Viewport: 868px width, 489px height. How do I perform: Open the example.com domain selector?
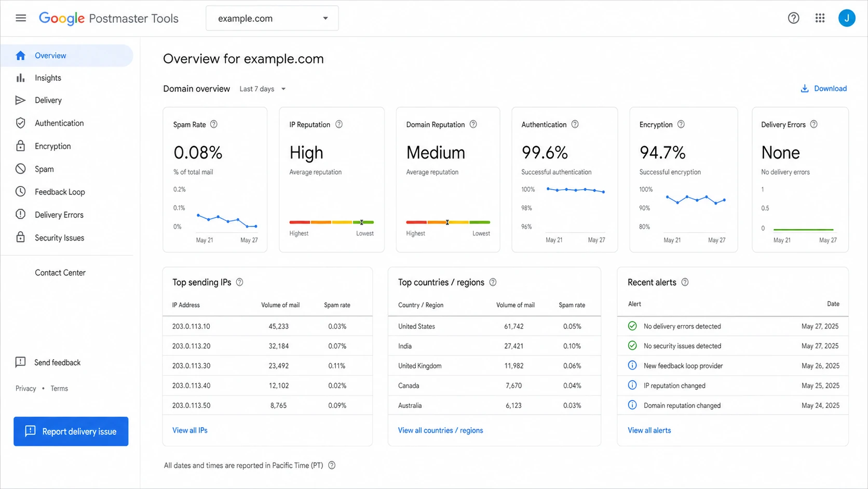pos(272,18)
